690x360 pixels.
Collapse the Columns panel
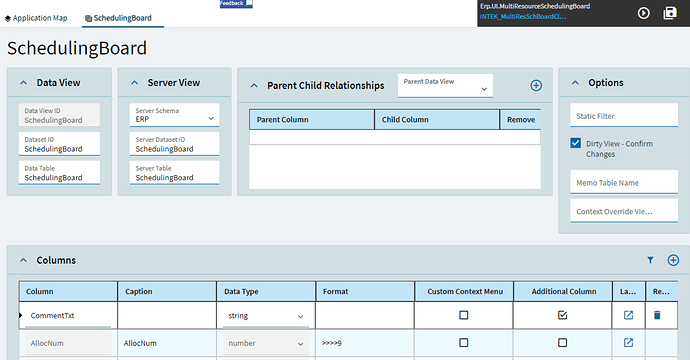(23, 260)
